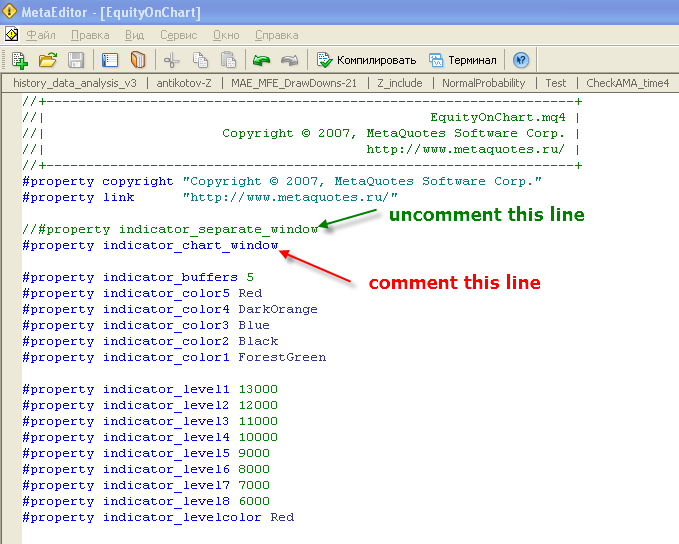Switch to antikotov-Z tab
The width and height of the screenshot is (679, 544).
click(184, 83)
